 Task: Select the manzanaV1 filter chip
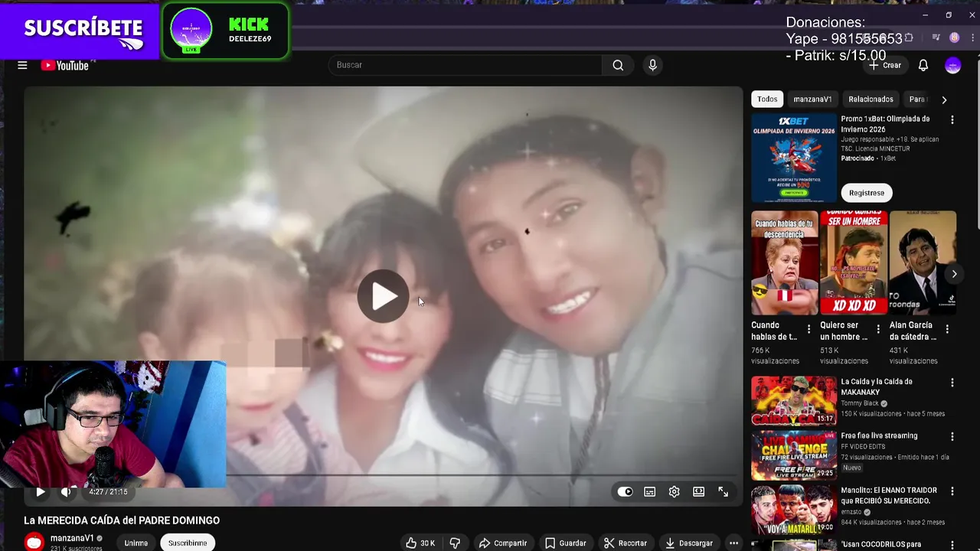(812, 99)
